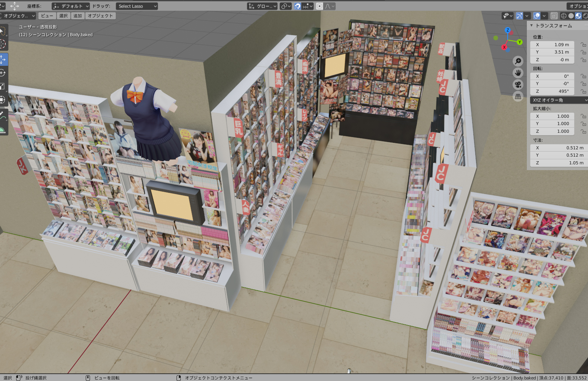The width and height of the screenshot is (588, 381).
Task: Open the Select Lasso drag dropdown
Action: click(137, 6)
